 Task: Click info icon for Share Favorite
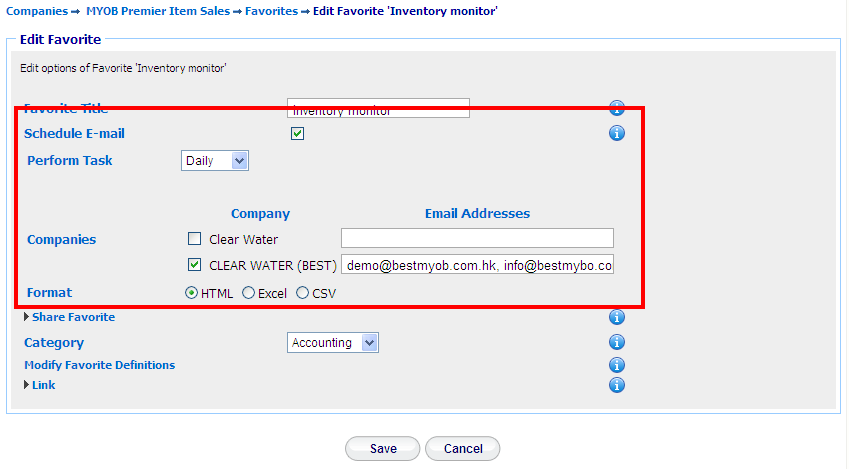coord(616,317)
